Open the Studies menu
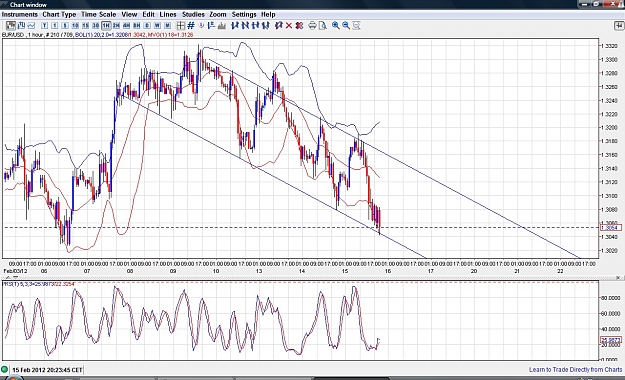625x380 pixels. click(193, 14)
